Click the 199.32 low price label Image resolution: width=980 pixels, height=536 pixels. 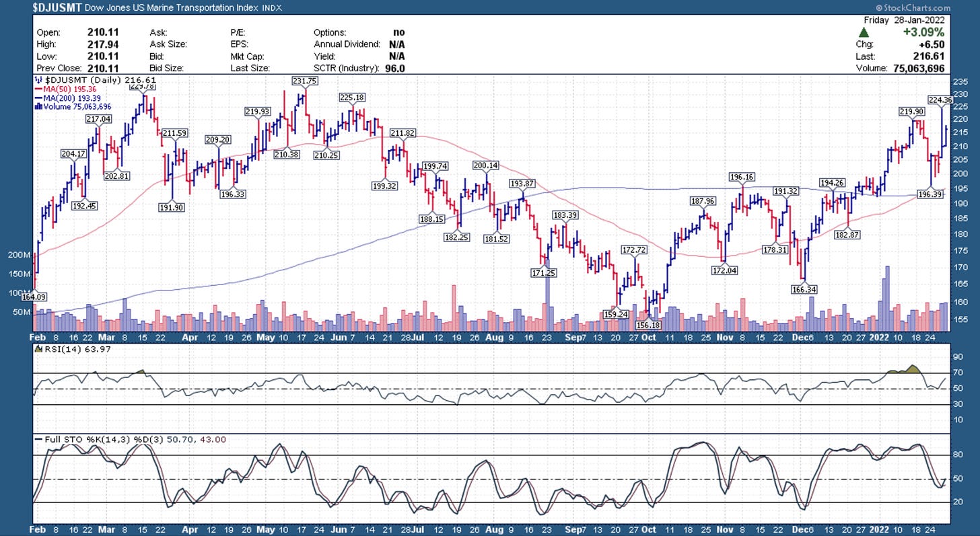tap(384, 186)
